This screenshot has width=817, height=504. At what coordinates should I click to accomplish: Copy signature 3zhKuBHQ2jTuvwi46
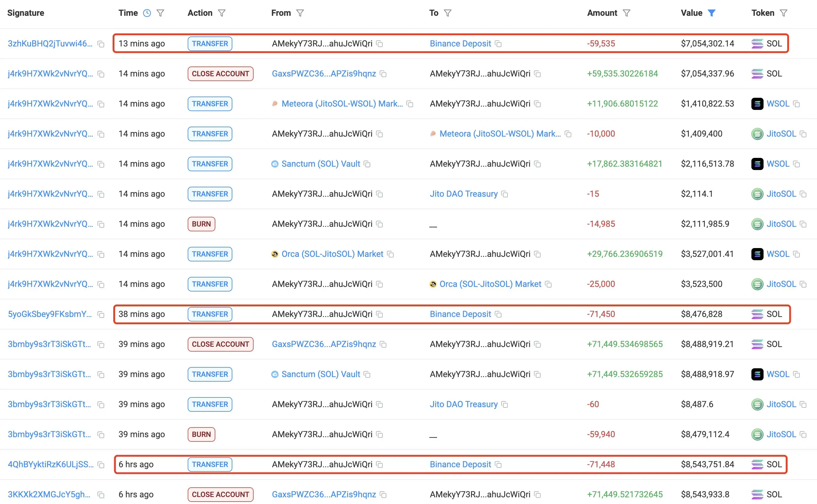point(101,44)
